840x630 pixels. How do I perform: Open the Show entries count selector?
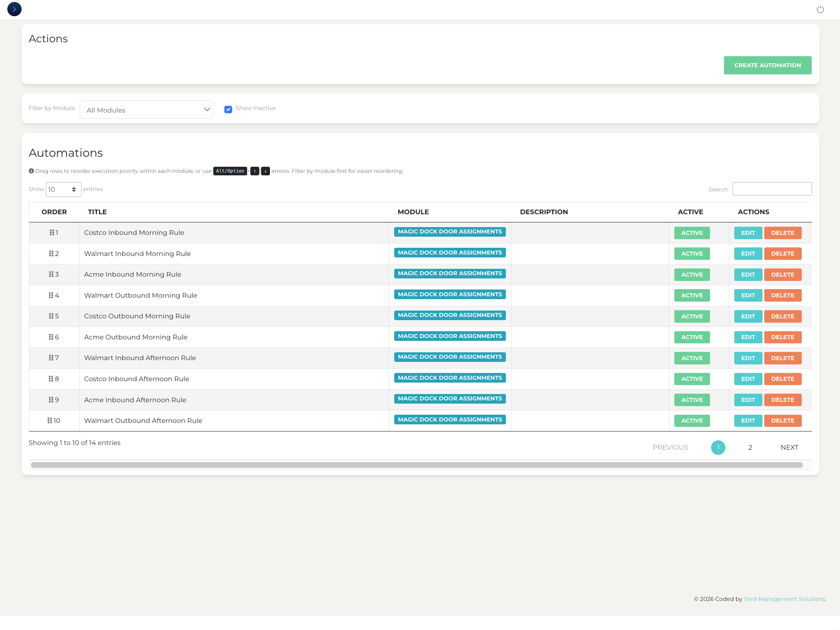click(x=63, y=189)
